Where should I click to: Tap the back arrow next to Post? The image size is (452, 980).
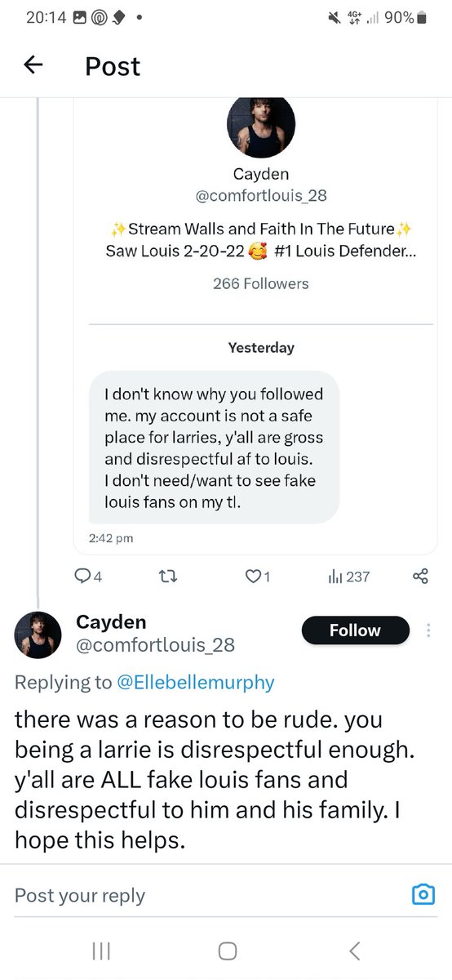pyautogui.click(x=33, y=65)
